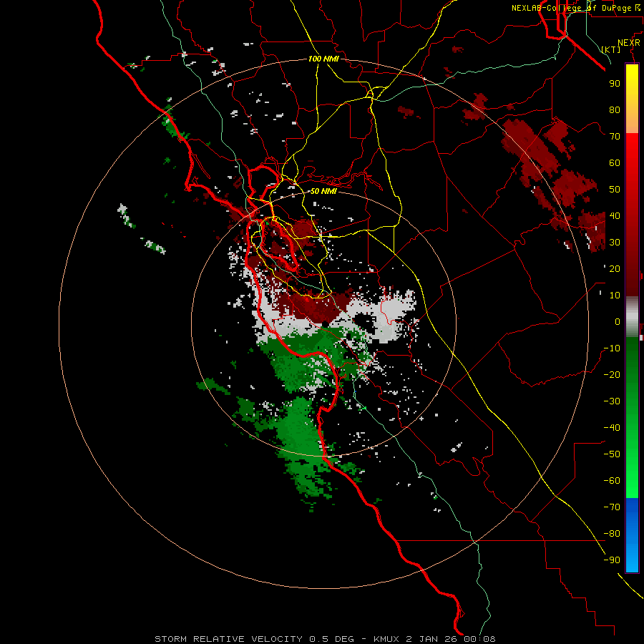This screenshot has width=644, height=644.
Task: Pick the blue segment of the color bar
Action: [632, 535]
